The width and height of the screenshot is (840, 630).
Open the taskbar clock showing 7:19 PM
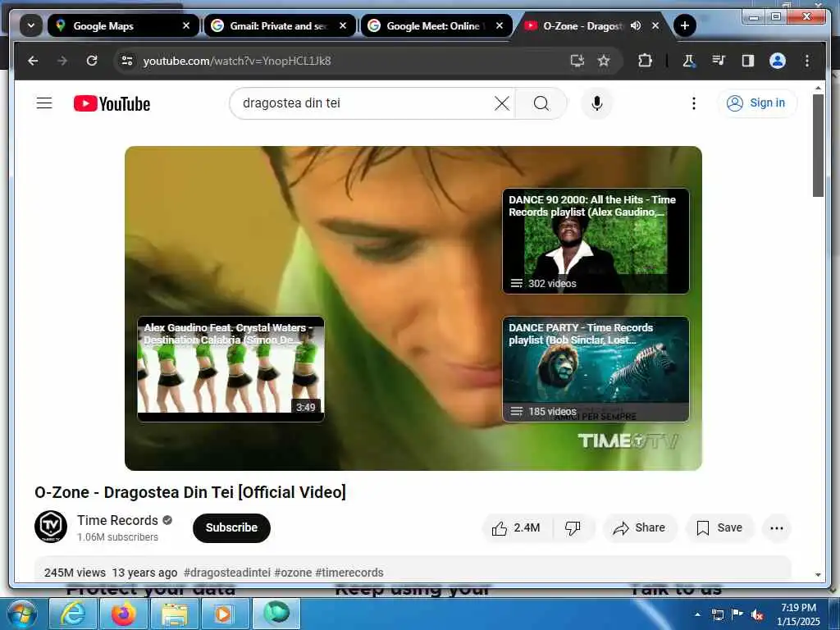(798, 614)
